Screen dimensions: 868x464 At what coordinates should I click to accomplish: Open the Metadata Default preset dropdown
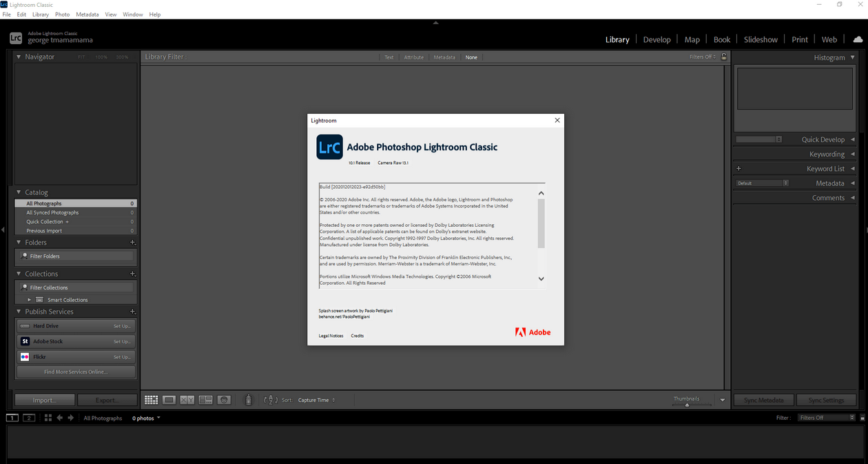762,183
